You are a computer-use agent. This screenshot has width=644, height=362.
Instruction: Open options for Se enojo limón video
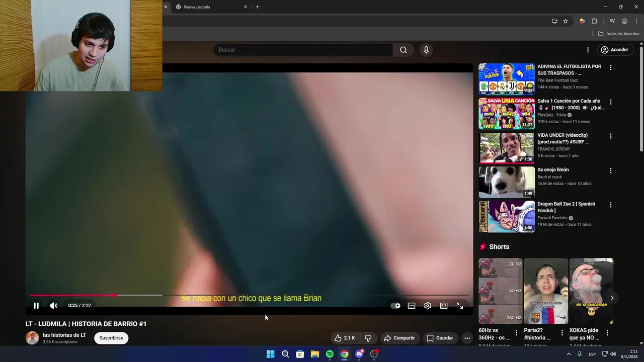pyautogui.click(x=611, y=170)
